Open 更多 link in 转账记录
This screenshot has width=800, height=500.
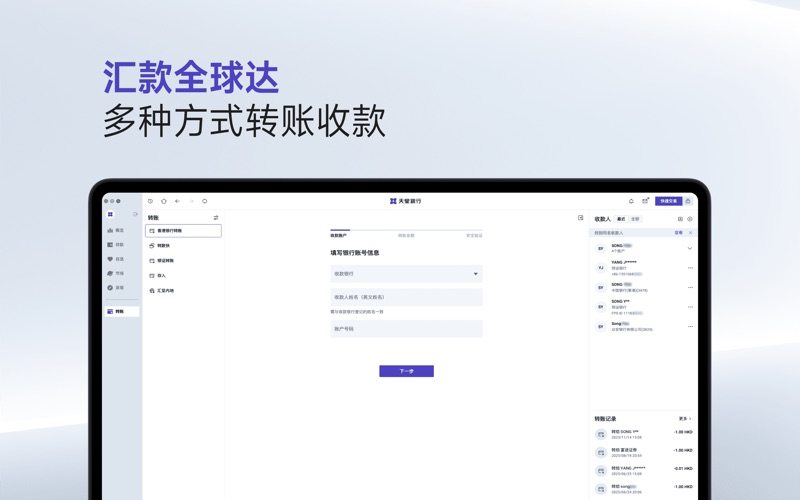(685, 419)
